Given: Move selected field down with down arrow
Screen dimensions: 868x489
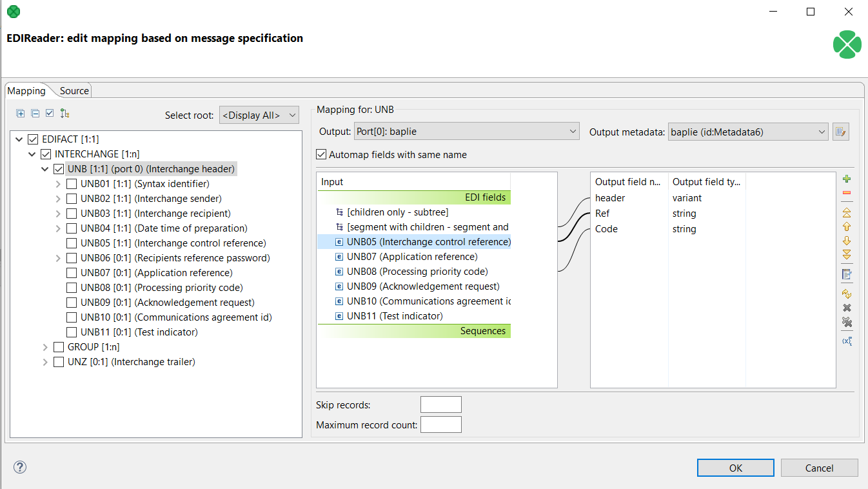Looking at the screenshot, I should click(x=847, y=241).
